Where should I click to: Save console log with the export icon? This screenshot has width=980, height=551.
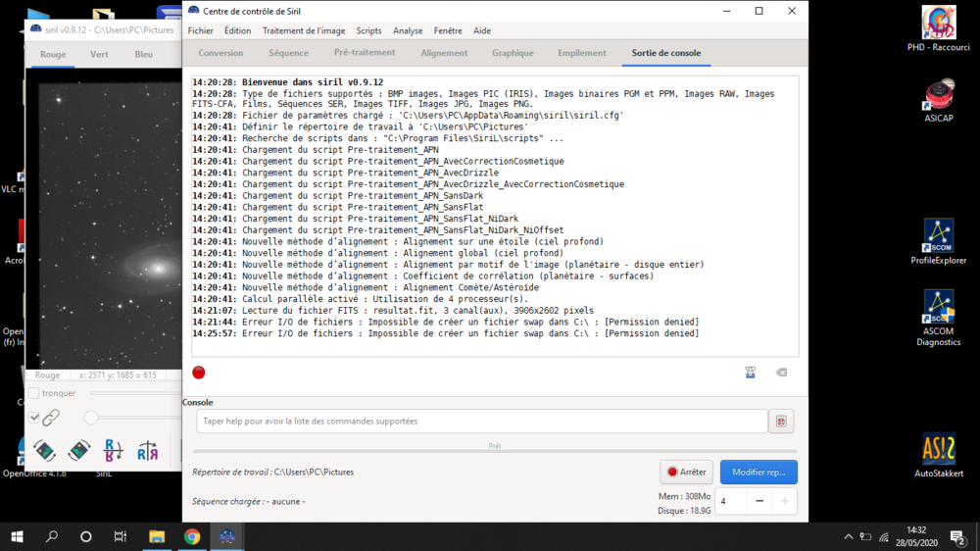[x=750, y=373]
